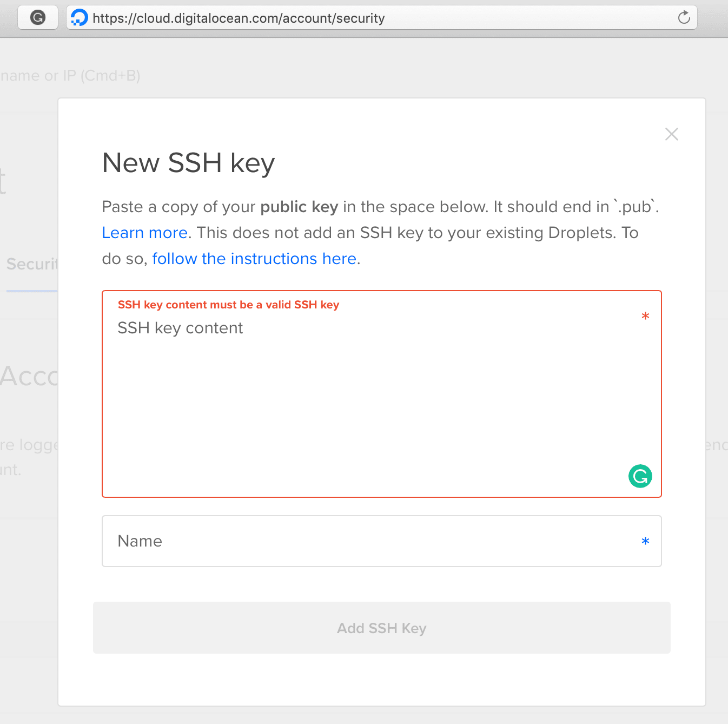The height and width of the screenshot is (724, 728).
Task: Close the New SSH key dialog
Action: 672,134
